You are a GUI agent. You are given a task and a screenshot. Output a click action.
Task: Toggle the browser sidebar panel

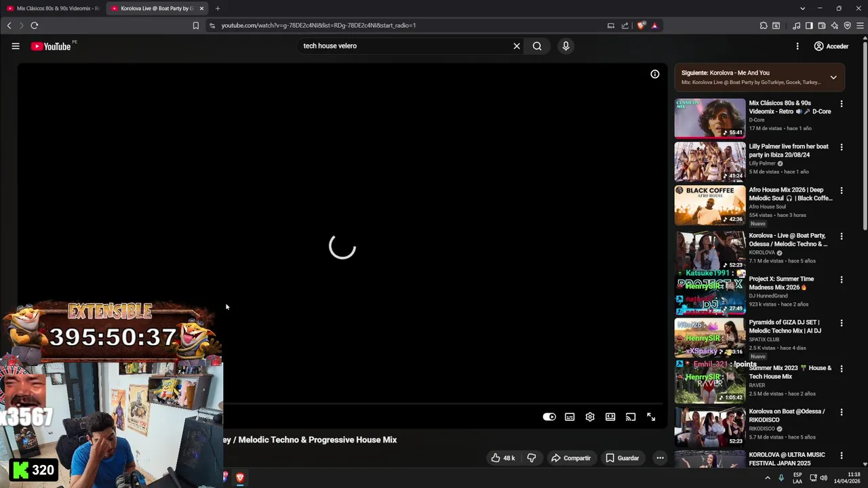point(809,26)
